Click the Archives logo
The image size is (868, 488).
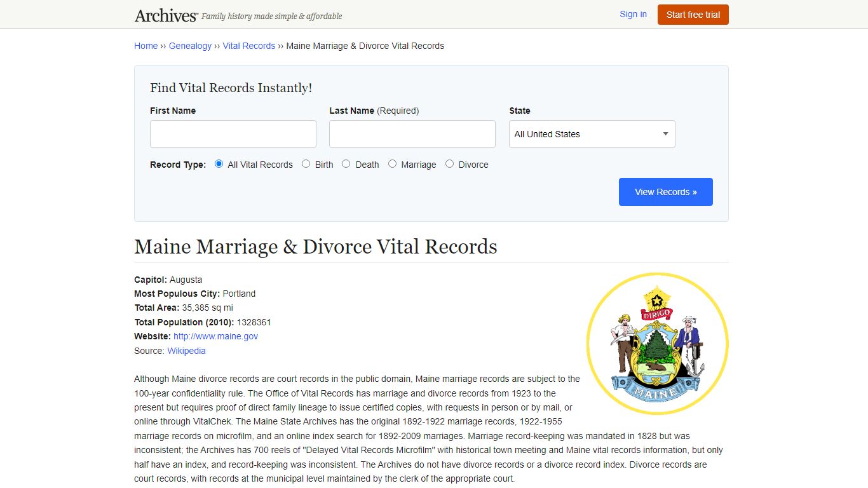point(166,15)
